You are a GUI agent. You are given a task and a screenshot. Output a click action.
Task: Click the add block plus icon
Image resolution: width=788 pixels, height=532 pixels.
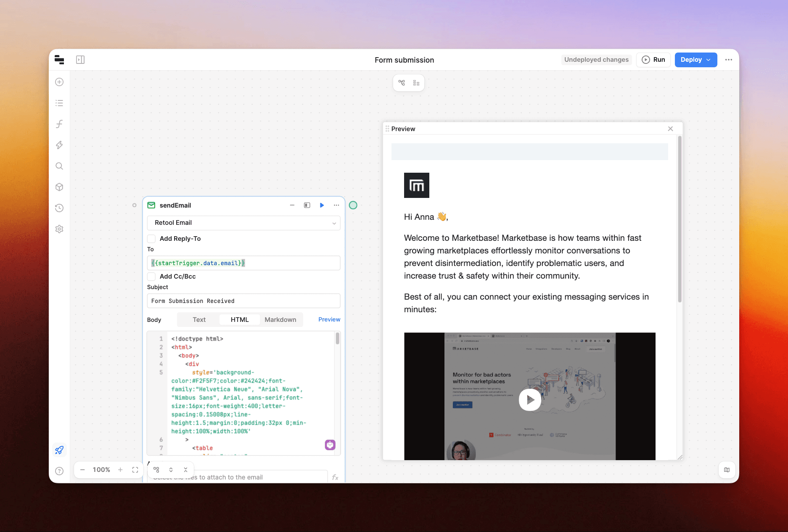point(59,82)
